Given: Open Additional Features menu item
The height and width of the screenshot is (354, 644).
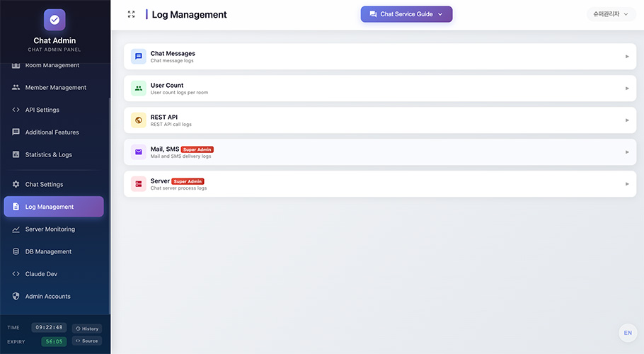Looking at the screenshot, I should (54, 132).
